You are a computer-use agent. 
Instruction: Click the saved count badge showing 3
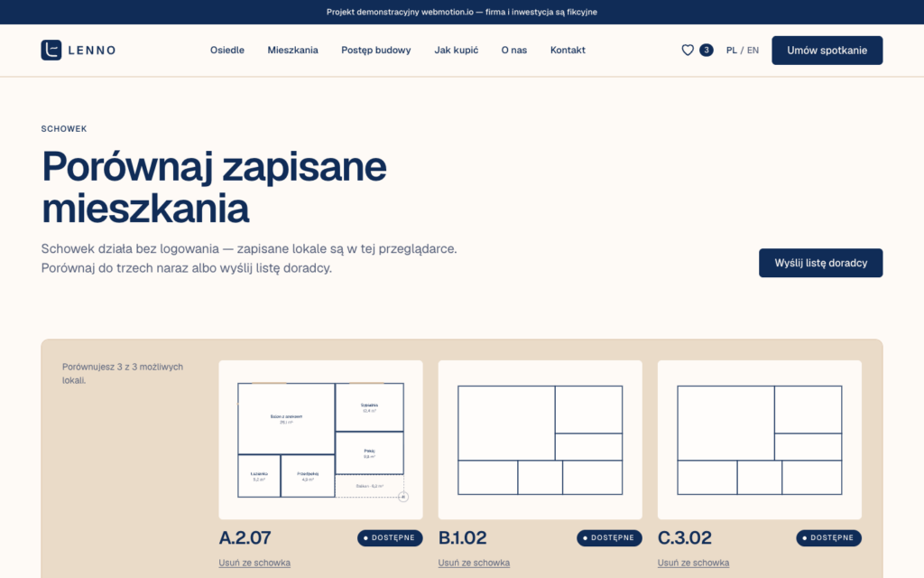(706, 51)
